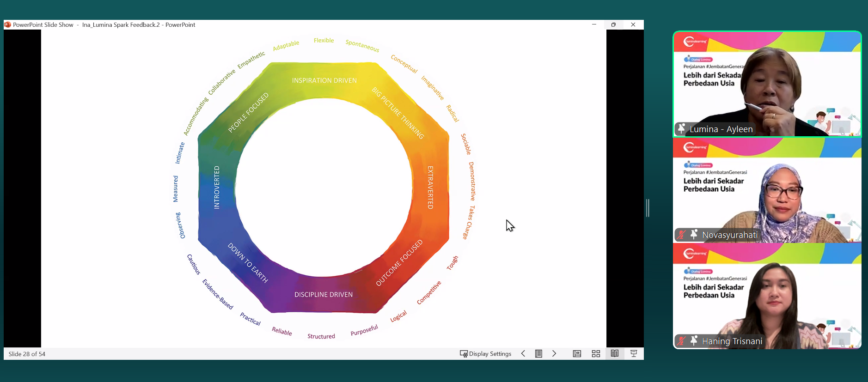868x382 pixels.
Task: Click the word Intimate on the slide
Action: (180, 153)
